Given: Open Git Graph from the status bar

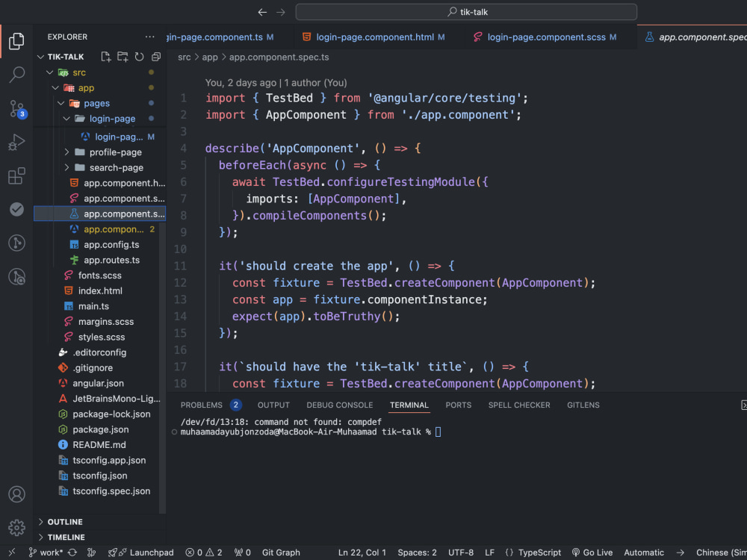Looking at the screenshot, I should [x=281, y=553].
